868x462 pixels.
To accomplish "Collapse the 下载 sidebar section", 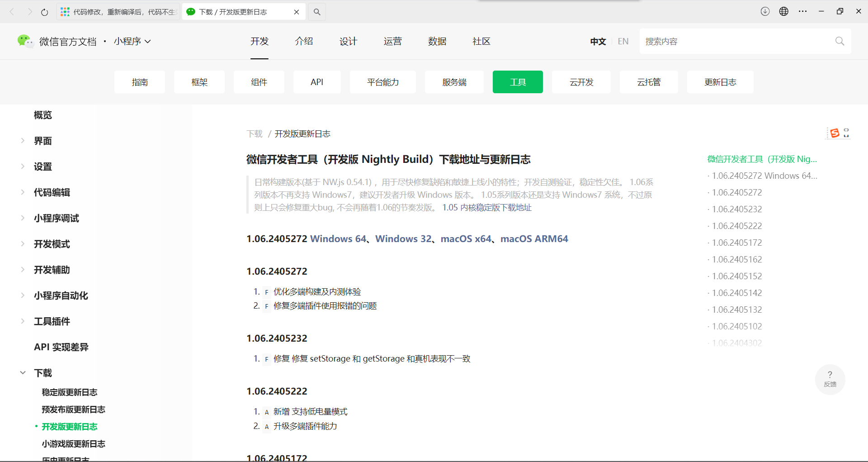I will [23, 373].
